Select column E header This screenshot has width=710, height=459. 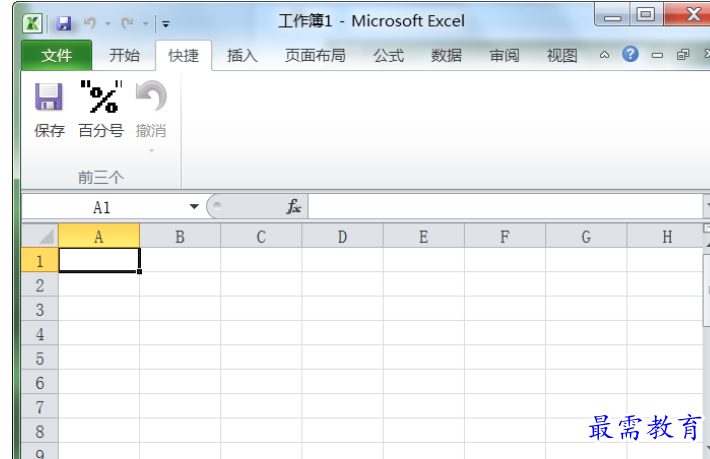click(x=423, y=236)
